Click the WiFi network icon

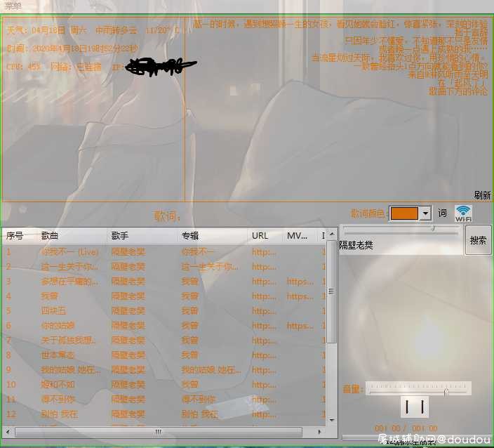pos(463,213)
